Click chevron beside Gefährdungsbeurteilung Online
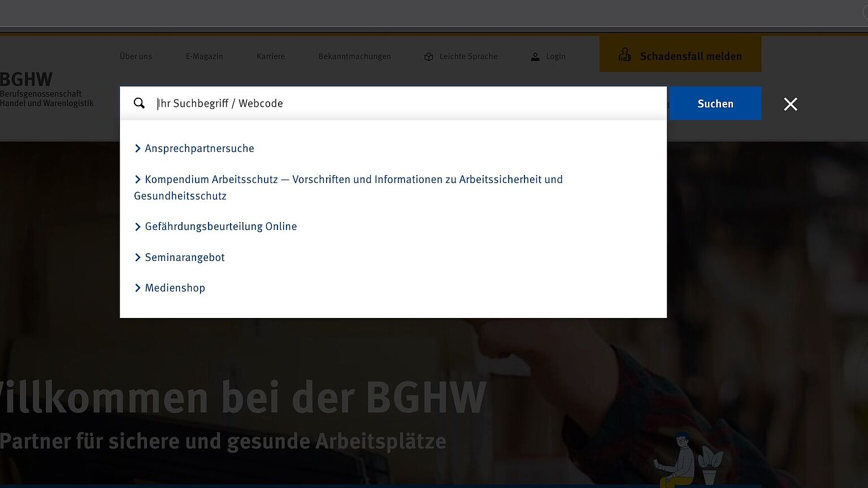868x488 pixels. 137,227
